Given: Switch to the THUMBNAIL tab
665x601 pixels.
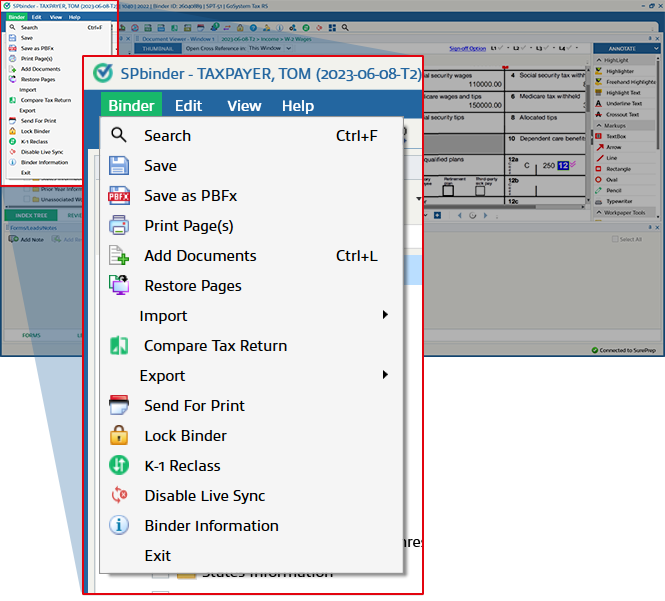Looking at the screenshot, I should [x=158, y=48].
